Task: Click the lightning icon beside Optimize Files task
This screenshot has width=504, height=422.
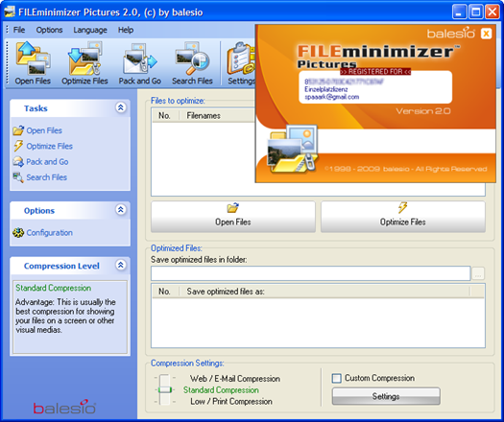Action: point(18,146)
